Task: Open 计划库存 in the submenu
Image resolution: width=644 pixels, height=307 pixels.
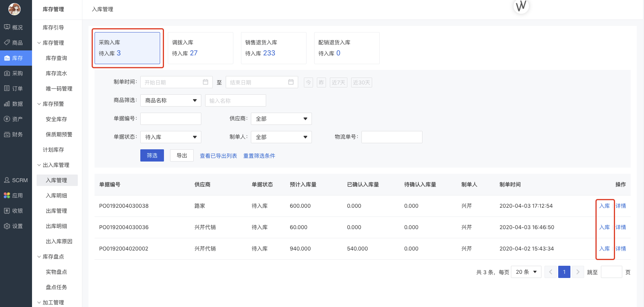Action: click(x=53, y=150)
